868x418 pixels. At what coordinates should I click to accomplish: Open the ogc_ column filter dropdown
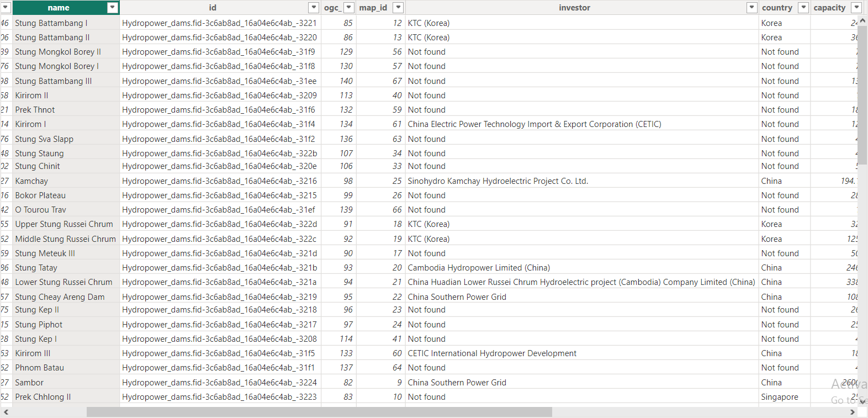349,8
